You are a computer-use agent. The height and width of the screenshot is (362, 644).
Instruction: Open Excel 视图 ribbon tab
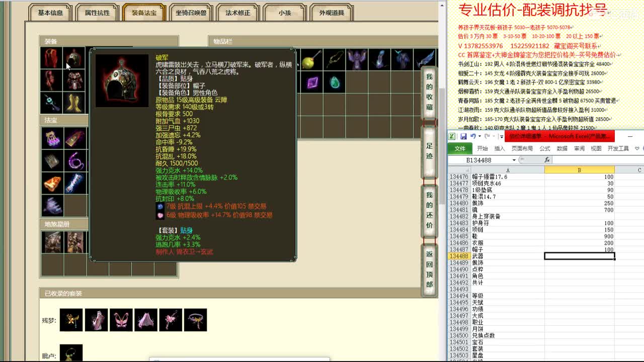tap(596, 148)
